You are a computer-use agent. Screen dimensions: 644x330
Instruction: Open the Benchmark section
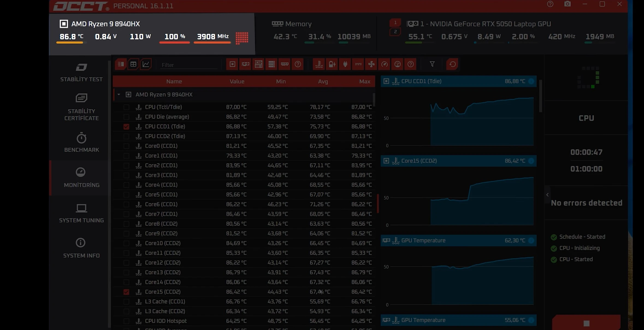click(81, 142)
